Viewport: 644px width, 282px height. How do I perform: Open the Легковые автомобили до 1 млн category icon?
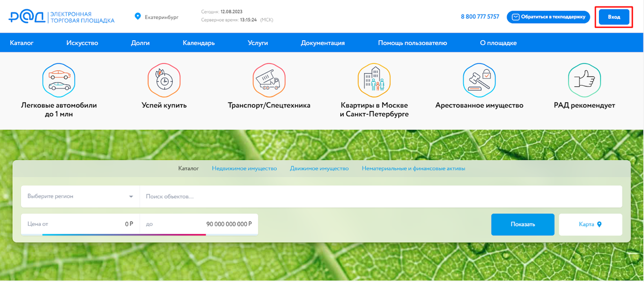coord(59,80)
